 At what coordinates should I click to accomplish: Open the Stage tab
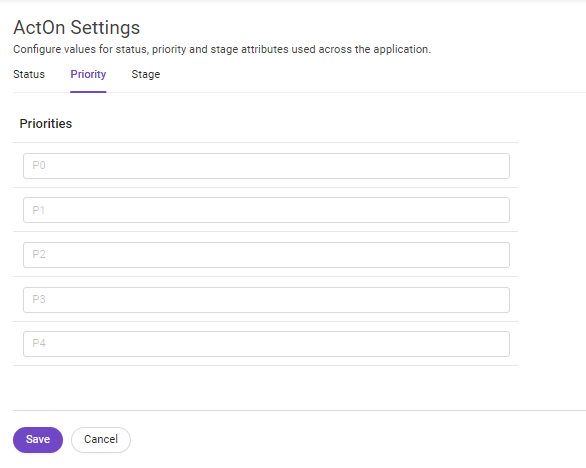coord(146,74)
